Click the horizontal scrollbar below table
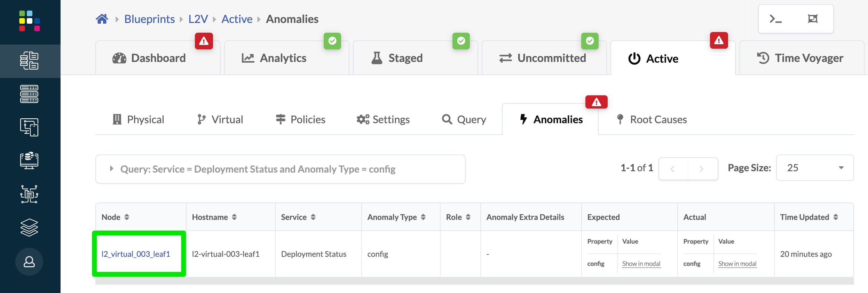 tap(474, 281)
